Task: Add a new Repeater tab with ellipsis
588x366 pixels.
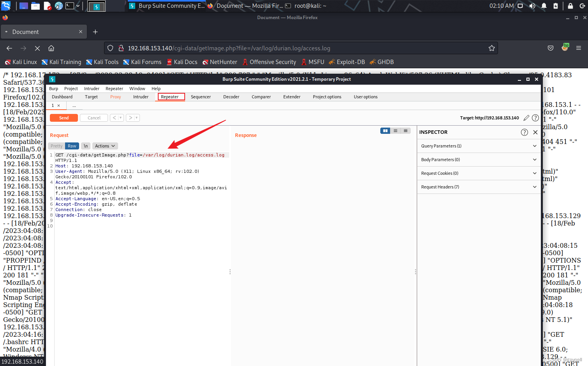Action: [x=74, y=105]
